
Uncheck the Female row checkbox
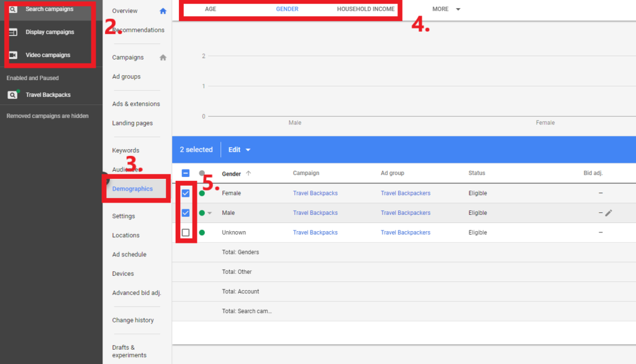186,193
